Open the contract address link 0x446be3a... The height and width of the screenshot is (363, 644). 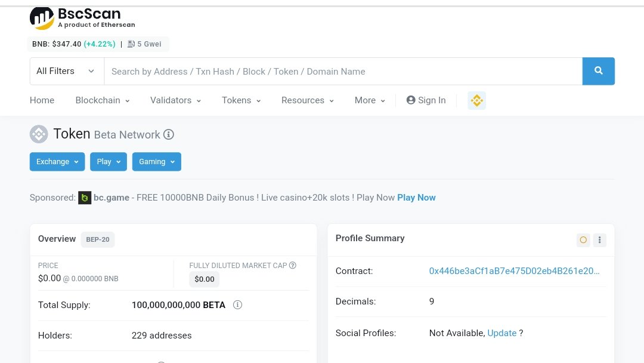tap(514, 270)
